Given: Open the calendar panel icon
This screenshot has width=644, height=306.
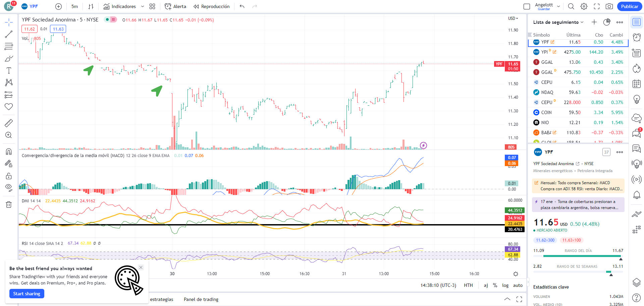Looking at the screenshot, I should coord(637,84).
